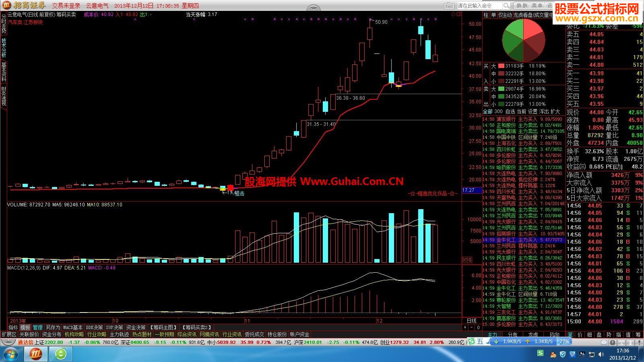644x362 pixels.
Task: Select the 【筹码买卖2】 template
Action: pyautogui.click(x=196, y=328)
